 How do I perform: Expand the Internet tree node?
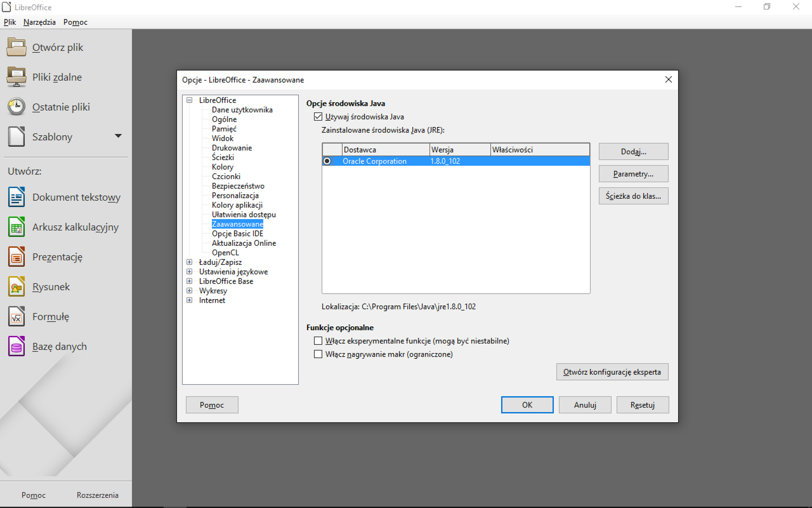tap(189, 300)
